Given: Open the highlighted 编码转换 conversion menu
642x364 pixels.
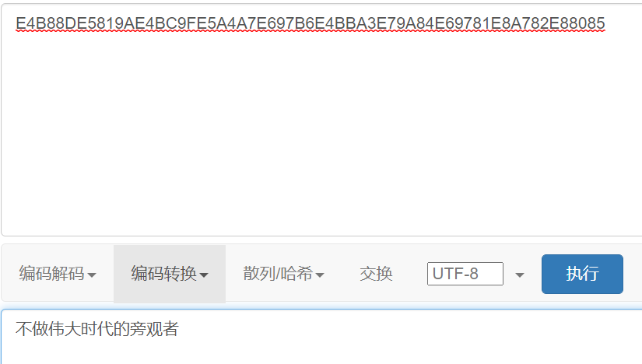Looking at the screenshot, I should (x=170, y=274).
